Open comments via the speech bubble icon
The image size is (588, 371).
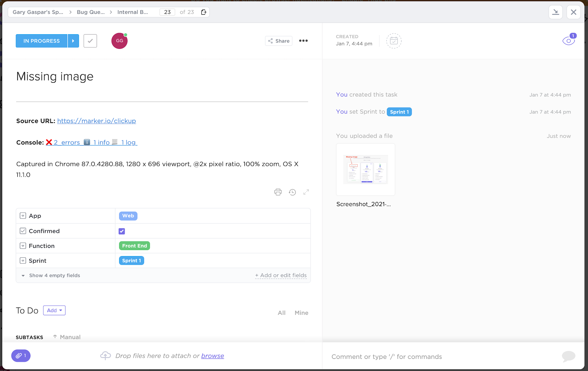click(569, 356)
